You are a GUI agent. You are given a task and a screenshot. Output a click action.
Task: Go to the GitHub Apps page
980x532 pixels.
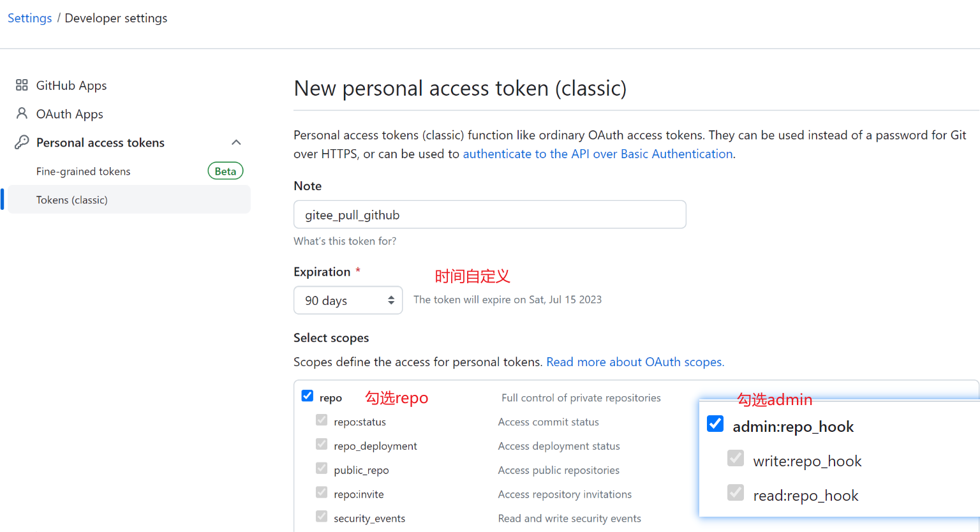click(x=71, y=85)
